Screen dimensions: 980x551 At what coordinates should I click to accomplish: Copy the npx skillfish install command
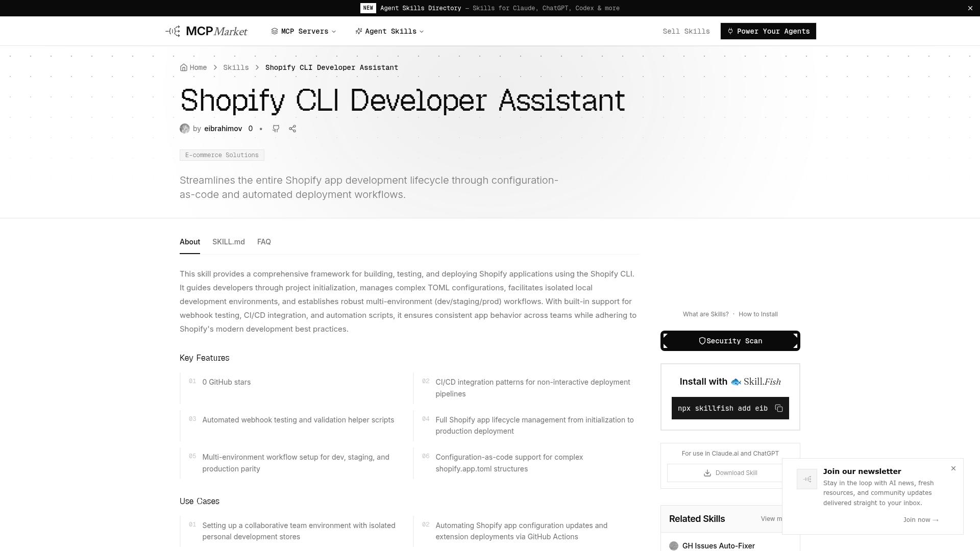coord(779,408)
